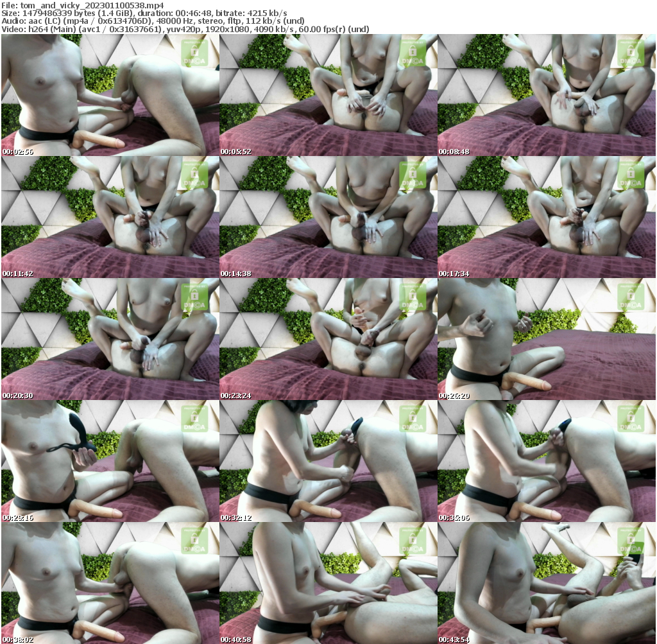Click the DMCA badge on the 00:20:30 frame
Screen dimensions: 657x644
(194, 296)
